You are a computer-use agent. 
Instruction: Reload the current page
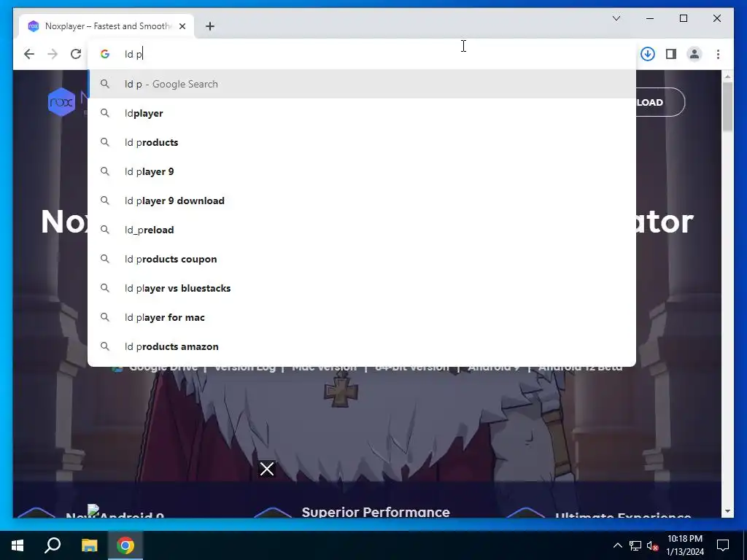coord(76,54)
